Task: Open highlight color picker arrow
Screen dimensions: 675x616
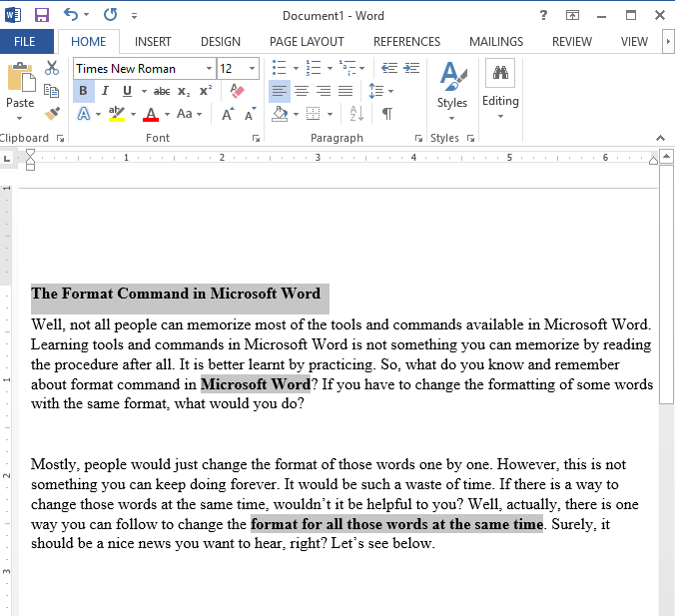Action: pos(133,114)
